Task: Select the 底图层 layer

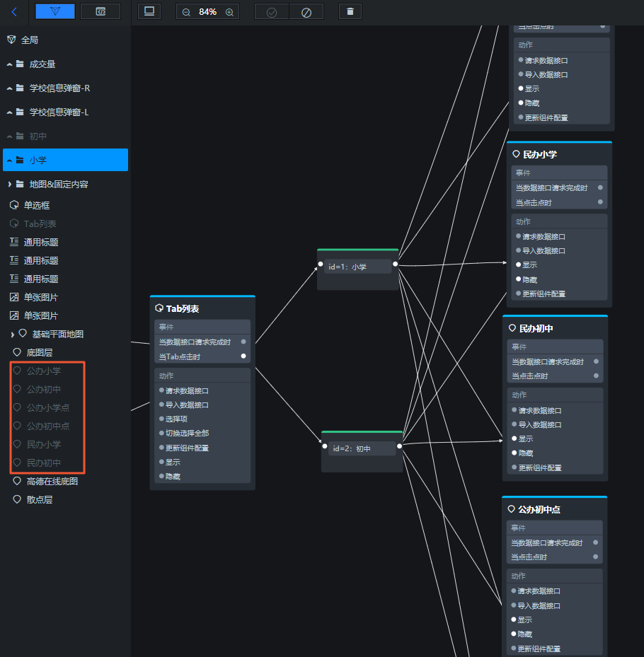Action: coord(40,353)
